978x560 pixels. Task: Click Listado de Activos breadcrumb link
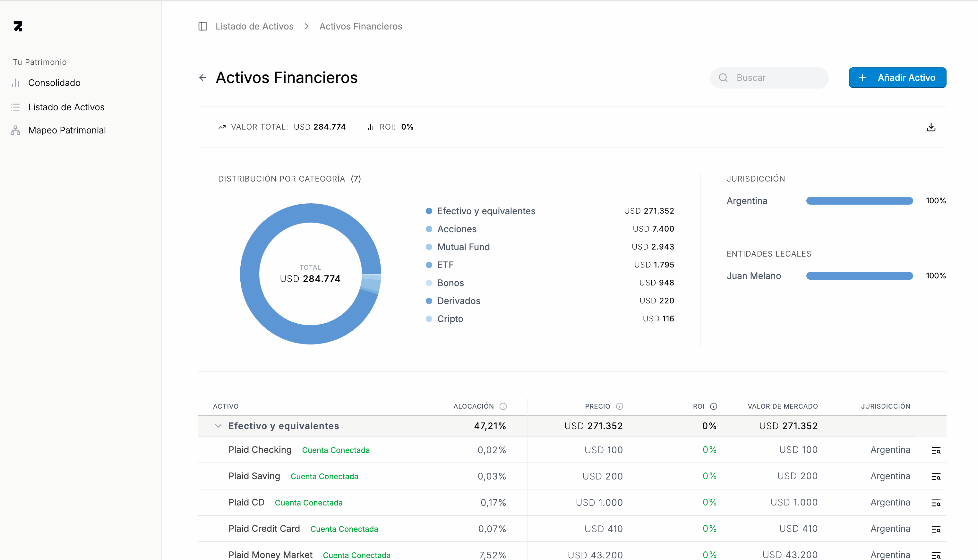click(x=254, y=26)
